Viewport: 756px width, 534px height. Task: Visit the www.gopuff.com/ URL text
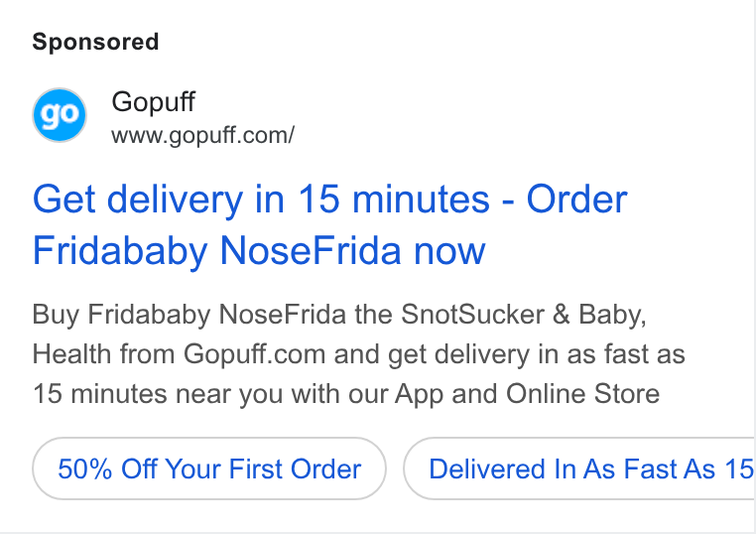(x=203, y=135)
